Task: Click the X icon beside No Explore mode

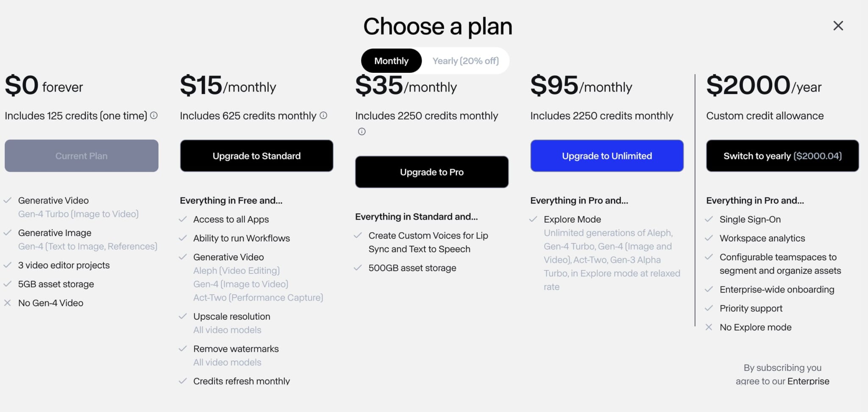Action: pyautogui.click(x=709, y=327)
